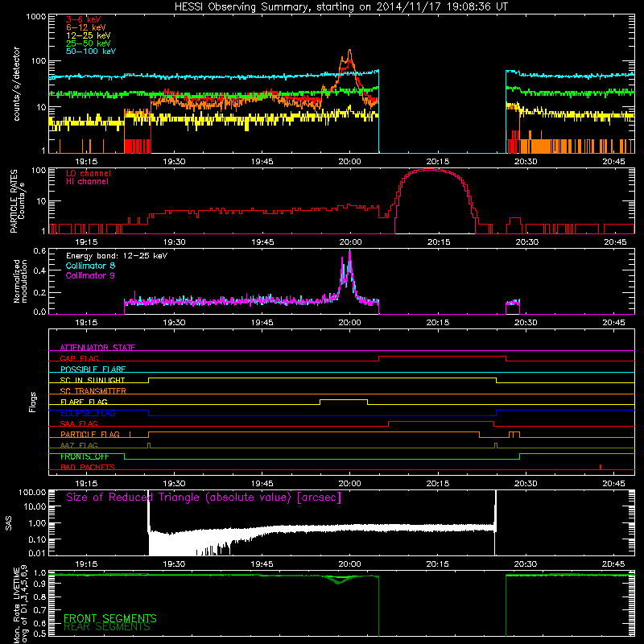Select the 50-100 keV legend label
The height and width of the screenshot is (644, 644).
click(x=91, y=51)
